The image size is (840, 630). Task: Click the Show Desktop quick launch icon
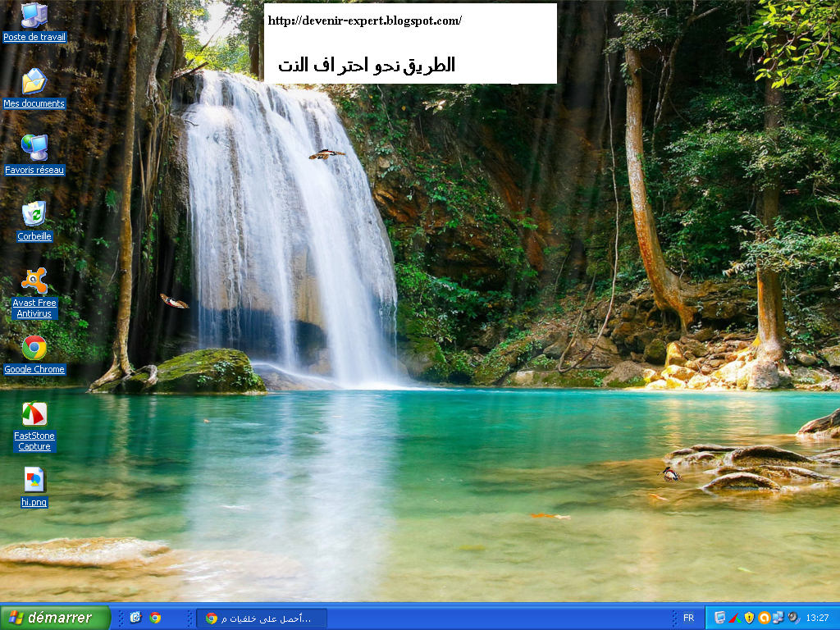(x=135, y=618)
